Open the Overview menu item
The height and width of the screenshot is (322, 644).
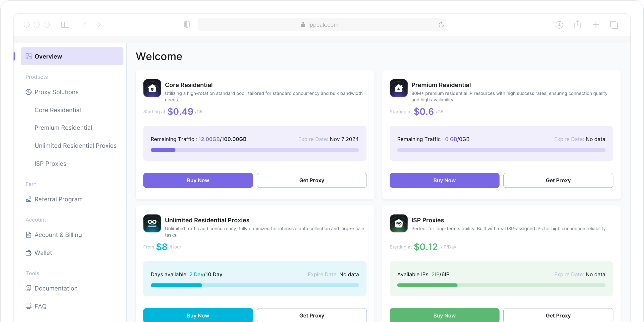tap(72, 56)
